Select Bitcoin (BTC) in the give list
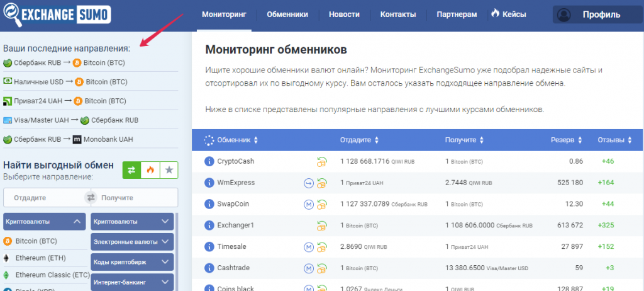This screenshot has height=291, width=644. (30, 241)
